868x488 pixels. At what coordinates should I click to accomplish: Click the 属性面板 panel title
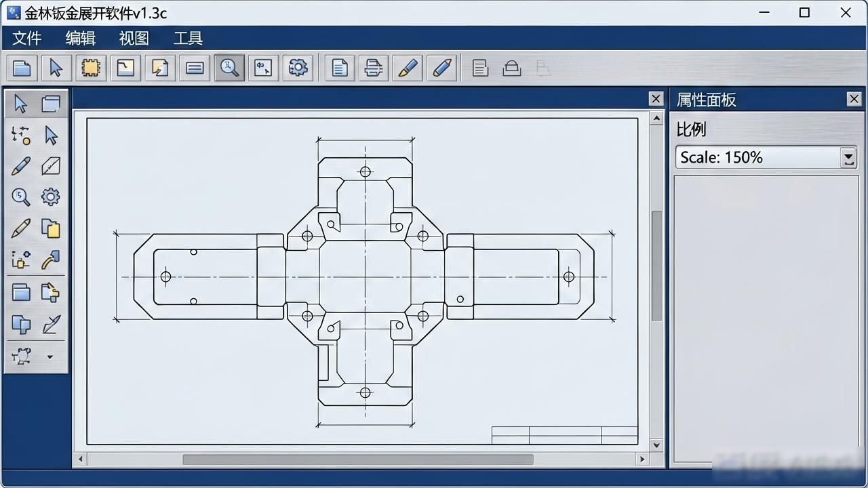(706, 100)
